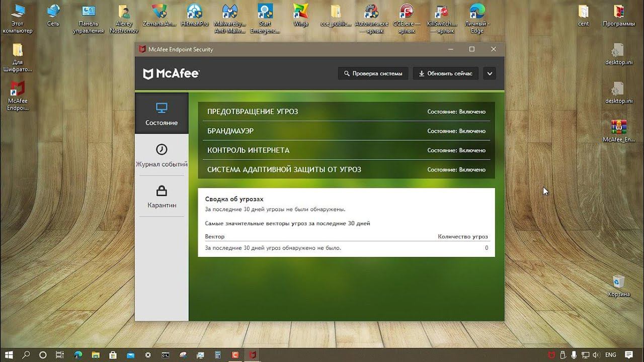Select the McAfee Endpoint desktop shortcut

[18, 96]
